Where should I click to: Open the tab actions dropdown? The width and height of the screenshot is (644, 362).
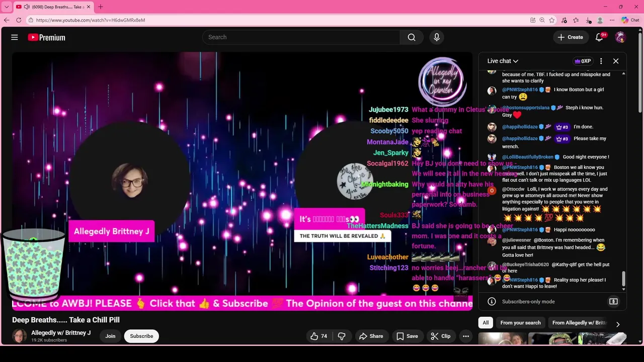pyautogui.click(x=7, y=7)
